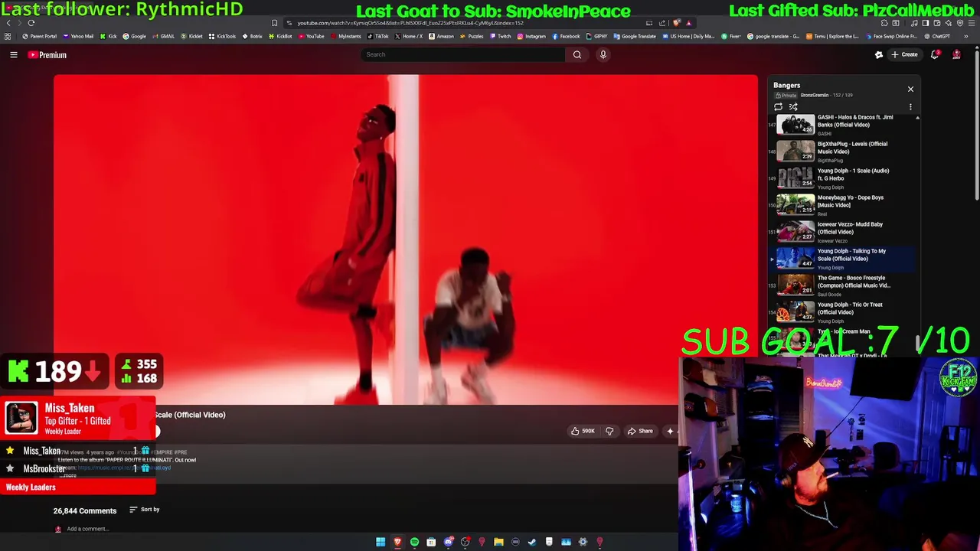The height and width of the screenshot is (551, 980).
Task: Open Discord from taskbar
Action: tap(448, 543)
